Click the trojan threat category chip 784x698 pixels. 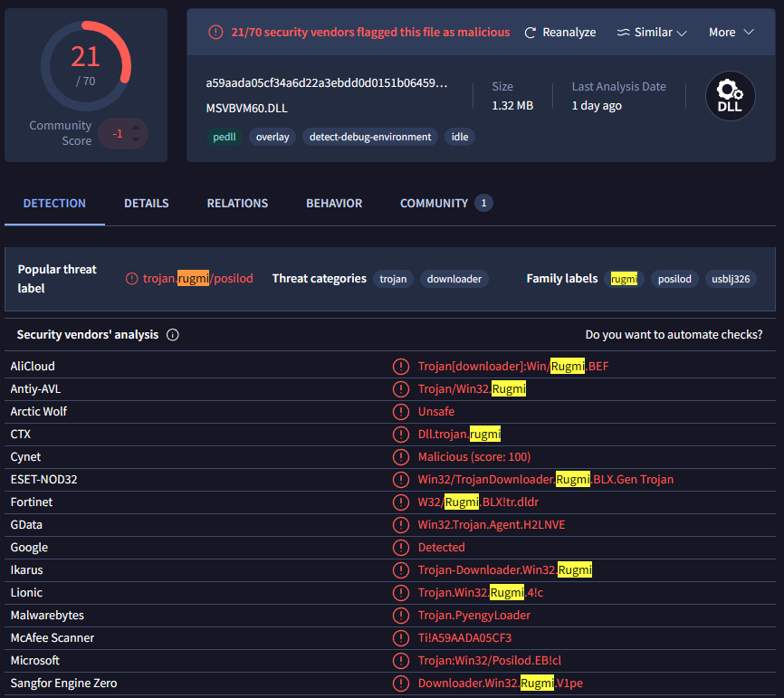[393, 279]
